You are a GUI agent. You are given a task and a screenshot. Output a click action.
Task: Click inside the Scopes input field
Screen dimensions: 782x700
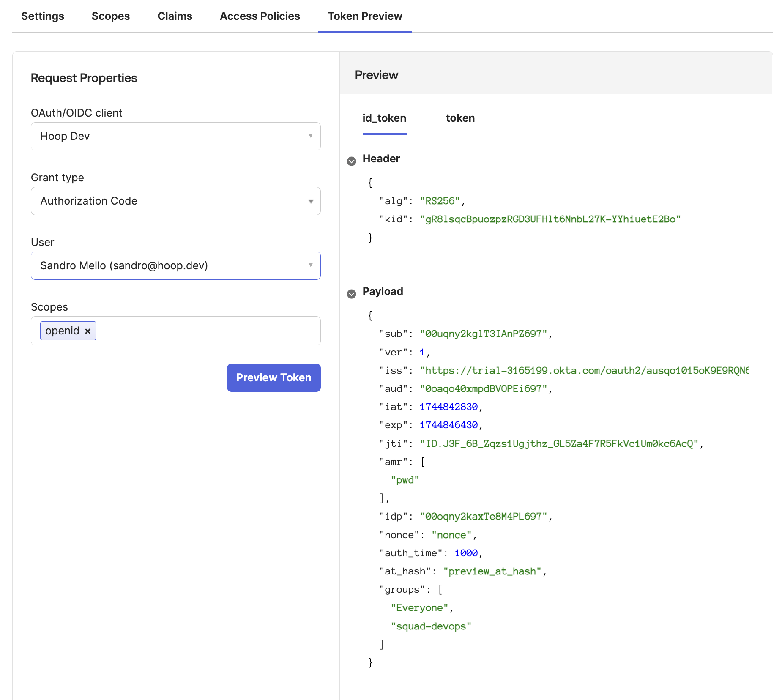pos(207,331)
